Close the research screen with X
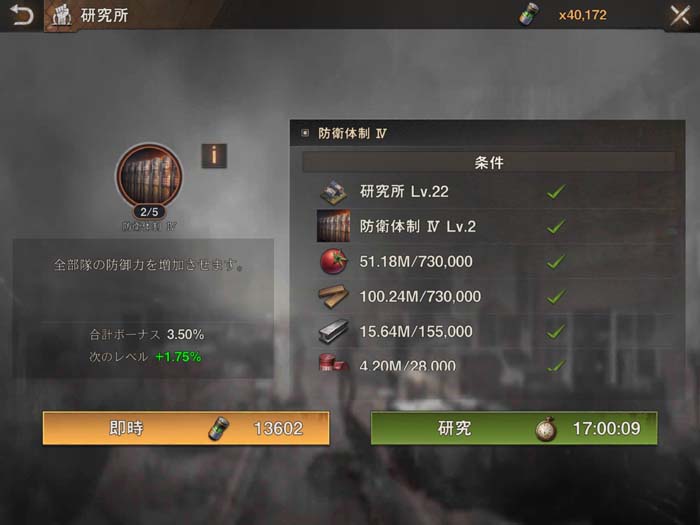 680,16
